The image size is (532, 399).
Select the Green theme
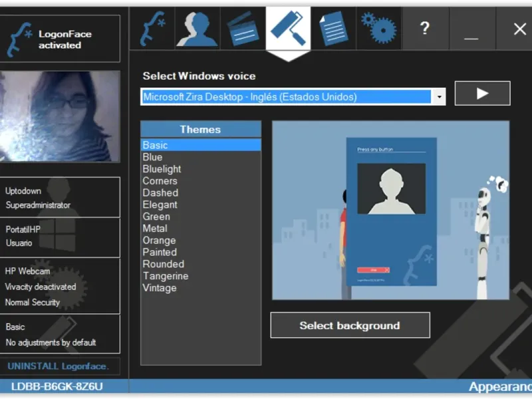(x=201, y=217)
